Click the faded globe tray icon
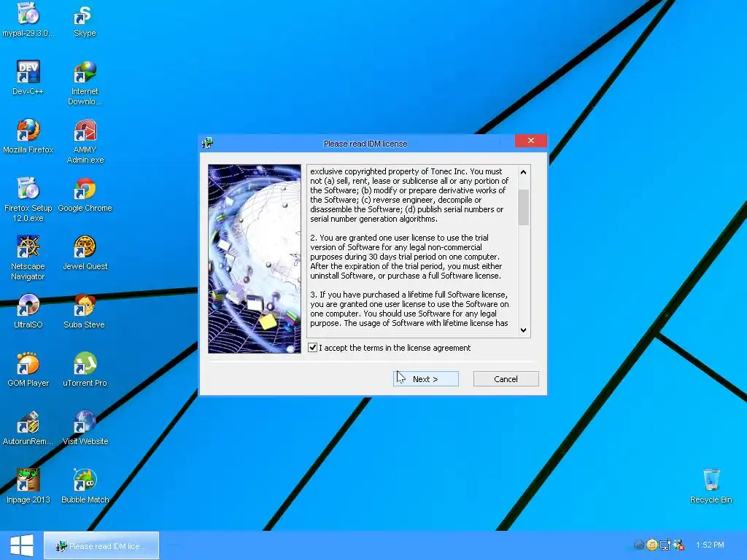747x560 pixels. [x=639, y=545]
